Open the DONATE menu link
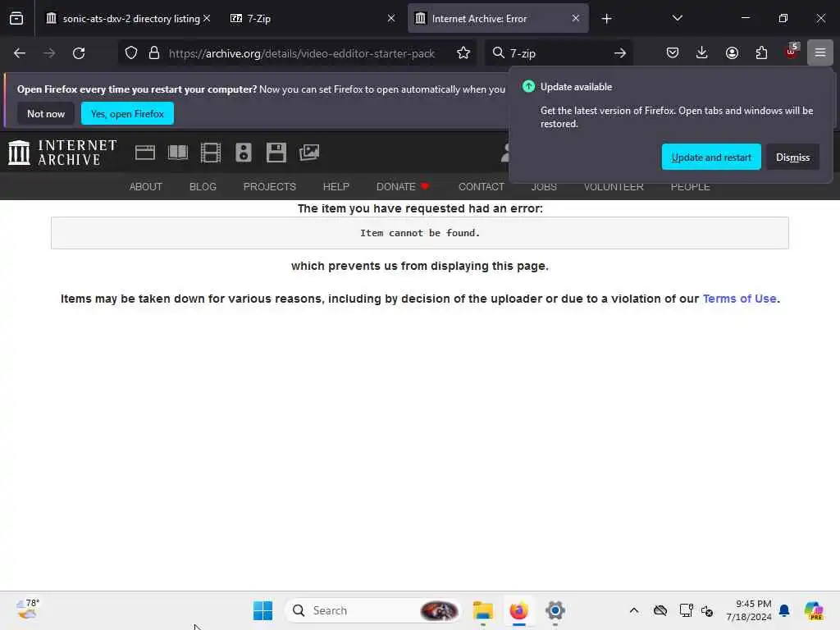The height and width of the screenshot is (630, 840). [x=402, y=186]
